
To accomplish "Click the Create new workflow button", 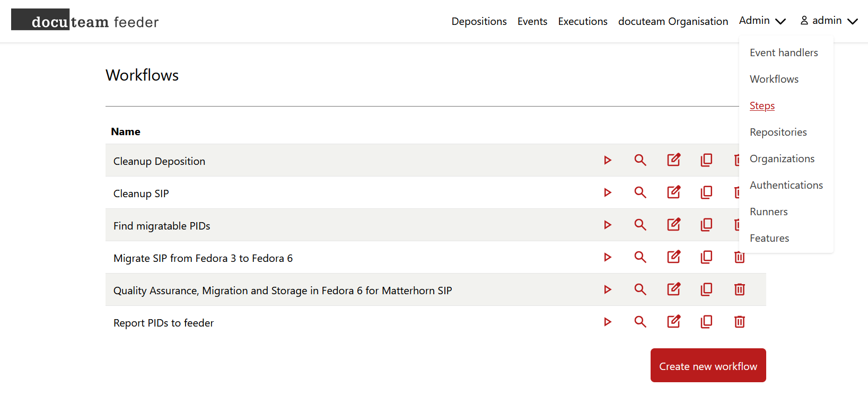I will click(x=708, y=365).
